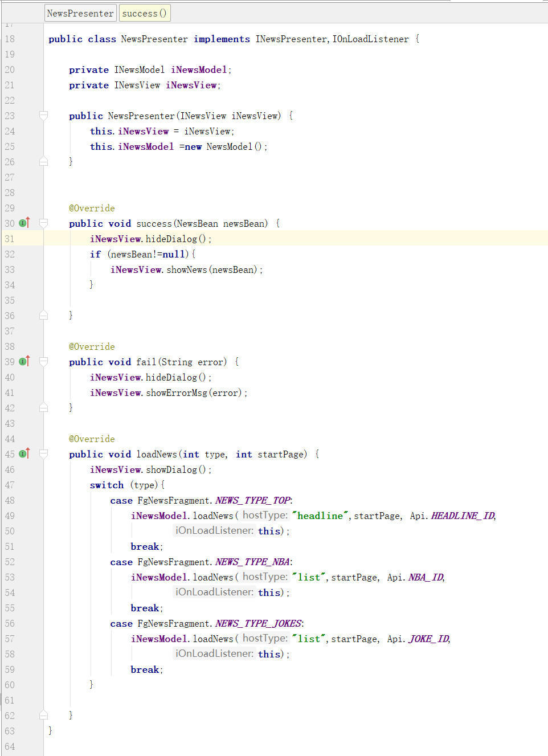Click NEWS_TYPE_NBA constant

click(x=253, y=562)
